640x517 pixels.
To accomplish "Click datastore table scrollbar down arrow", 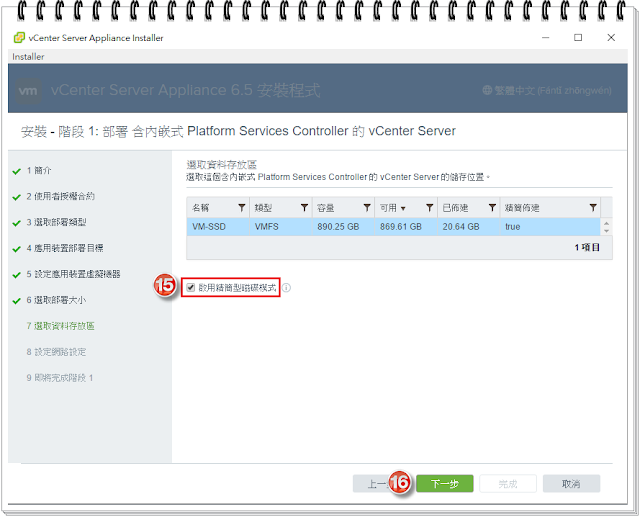I will [x=607, y=231].
